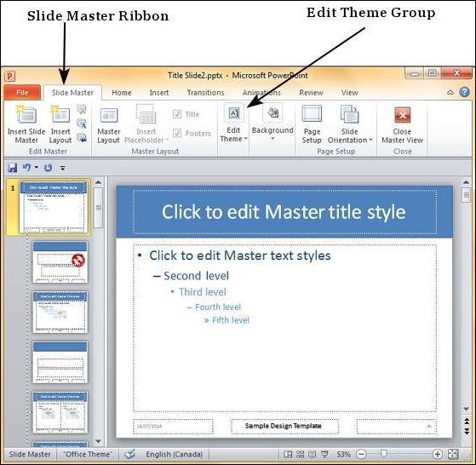
Task: Click the Redo/Repeat icon
Action: 48,168
